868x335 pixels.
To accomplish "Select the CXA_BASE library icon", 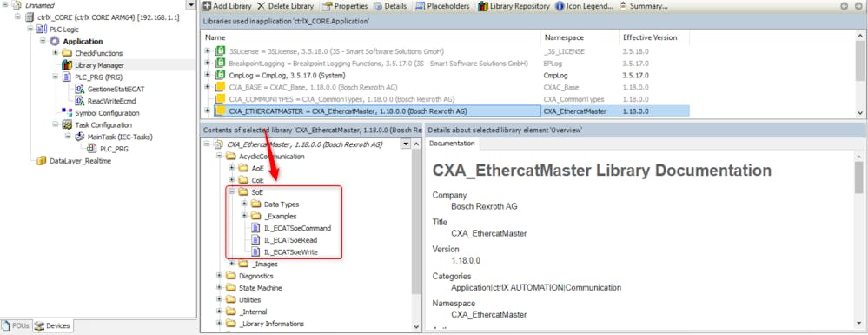I will point(220,87).
